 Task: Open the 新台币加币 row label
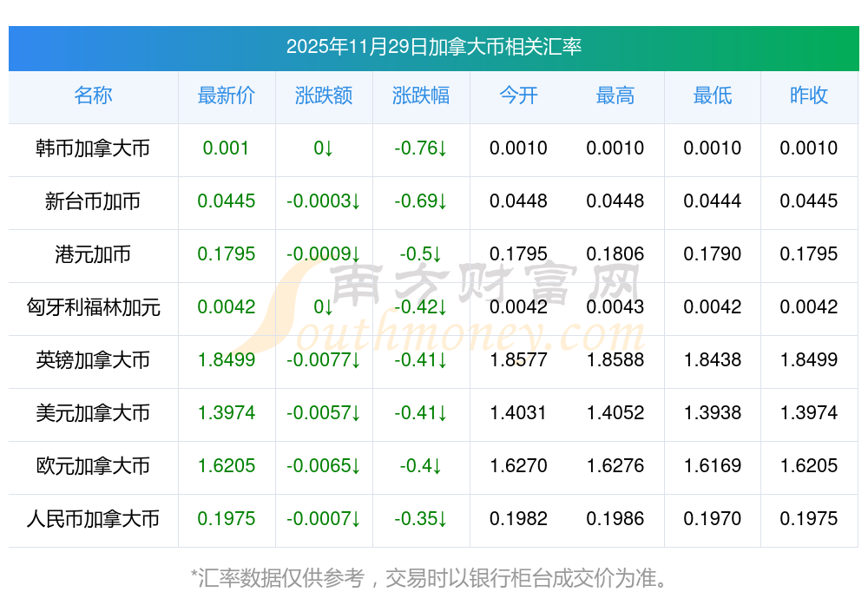93,201
